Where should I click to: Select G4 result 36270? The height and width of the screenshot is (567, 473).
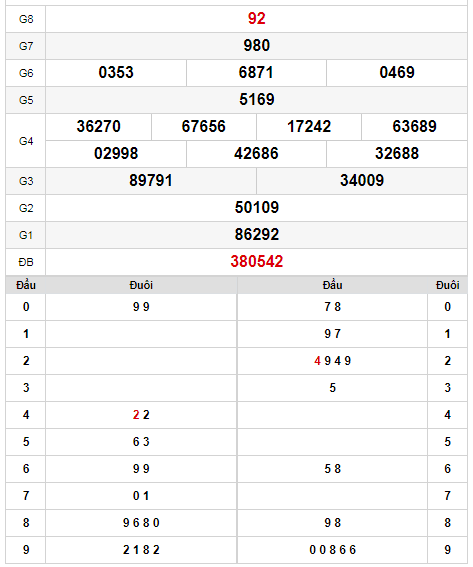point(98,127)
